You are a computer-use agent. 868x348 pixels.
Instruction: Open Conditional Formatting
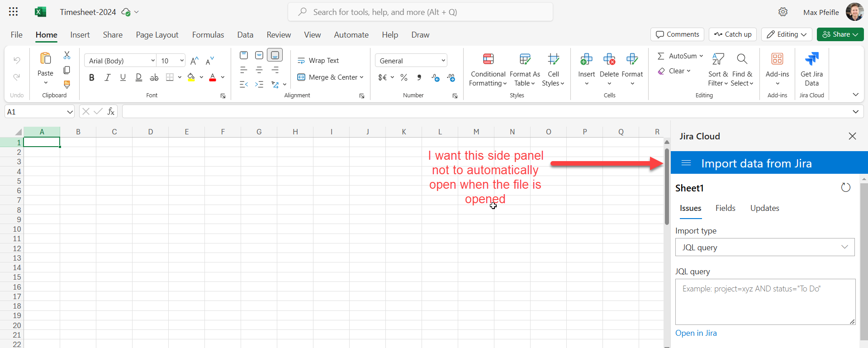tap(488, 69)
